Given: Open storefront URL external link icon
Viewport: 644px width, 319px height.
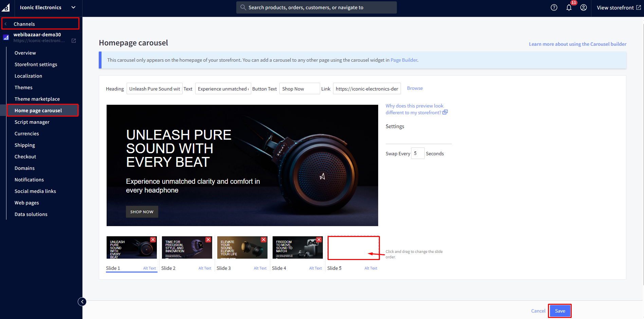Looking at the screenshot, I should (x=74, y=41).
